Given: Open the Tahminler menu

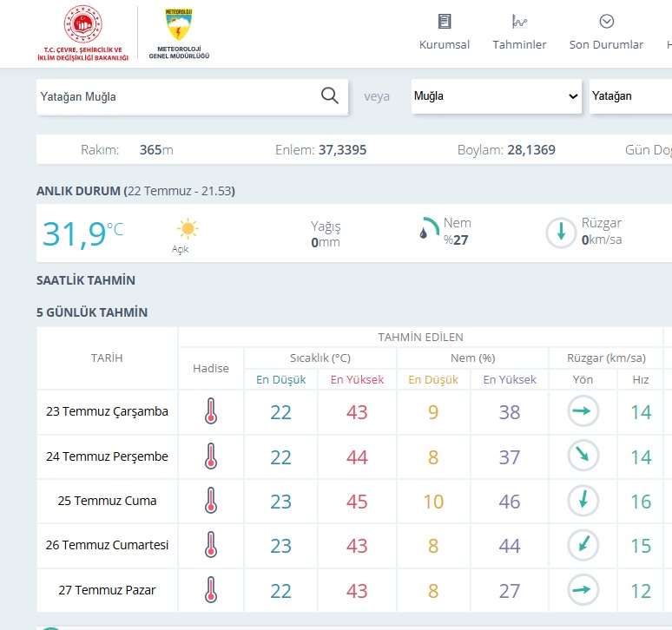Looking at the screenshot, I should click(x=519, y=44).
